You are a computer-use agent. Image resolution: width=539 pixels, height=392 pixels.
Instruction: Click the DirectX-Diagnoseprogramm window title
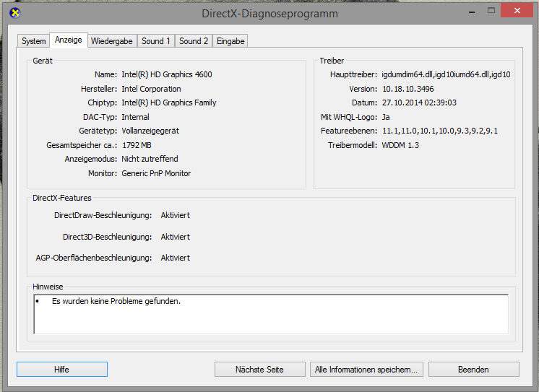pos(269,14)
